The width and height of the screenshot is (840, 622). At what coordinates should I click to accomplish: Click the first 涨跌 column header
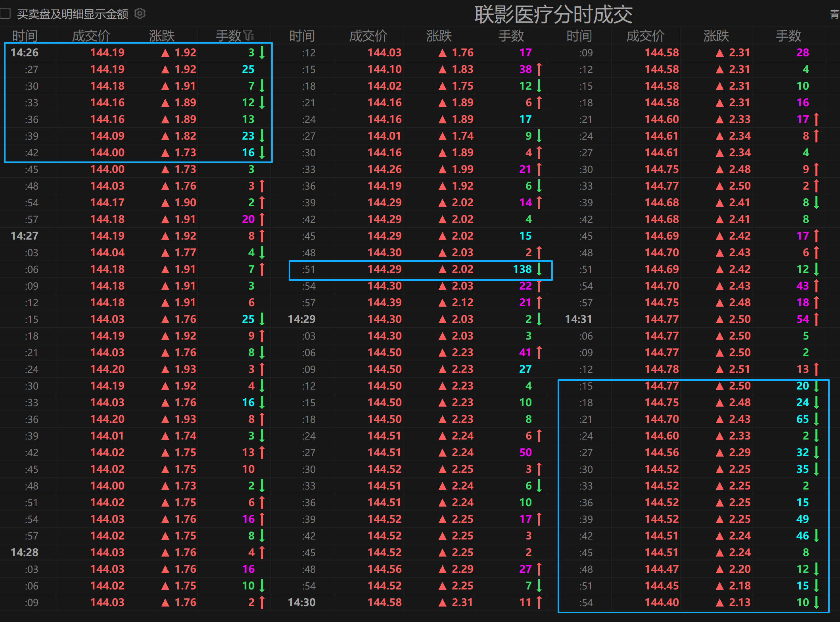coord(161,36)
